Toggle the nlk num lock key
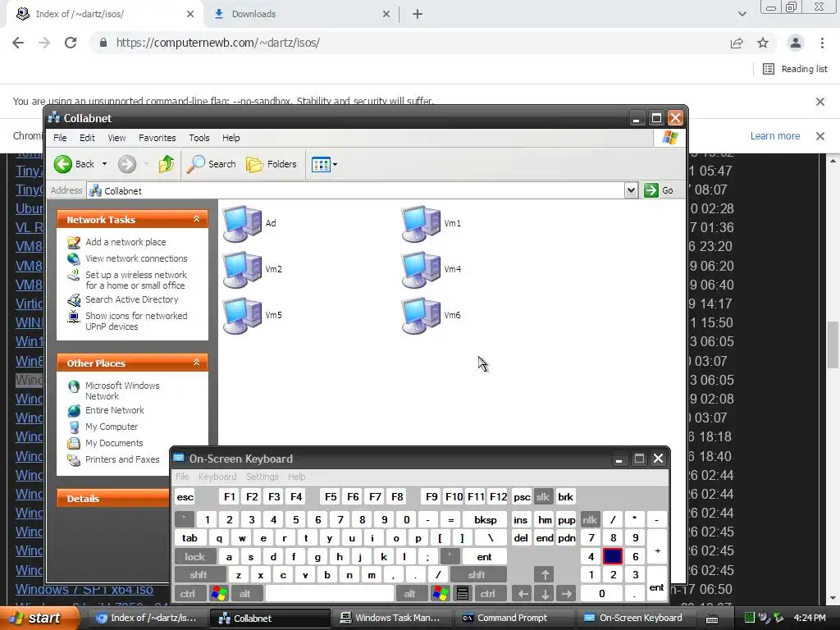The image size is (840, 630). (589, 519)
